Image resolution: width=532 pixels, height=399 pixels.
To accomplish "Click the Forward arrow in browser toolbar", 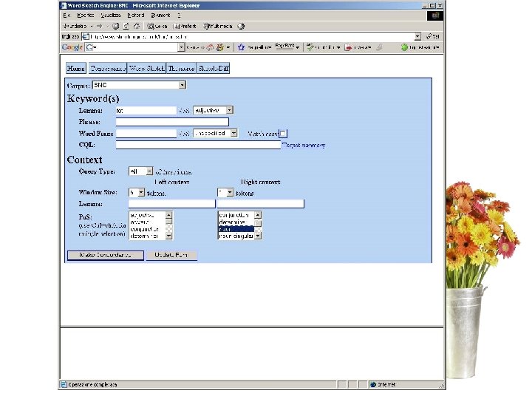I will 99,26.
